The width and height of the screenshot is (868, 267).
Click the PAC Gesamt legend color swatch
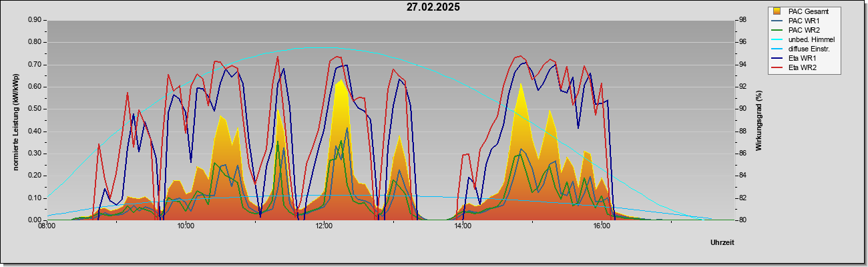click(x=778, y=11)
